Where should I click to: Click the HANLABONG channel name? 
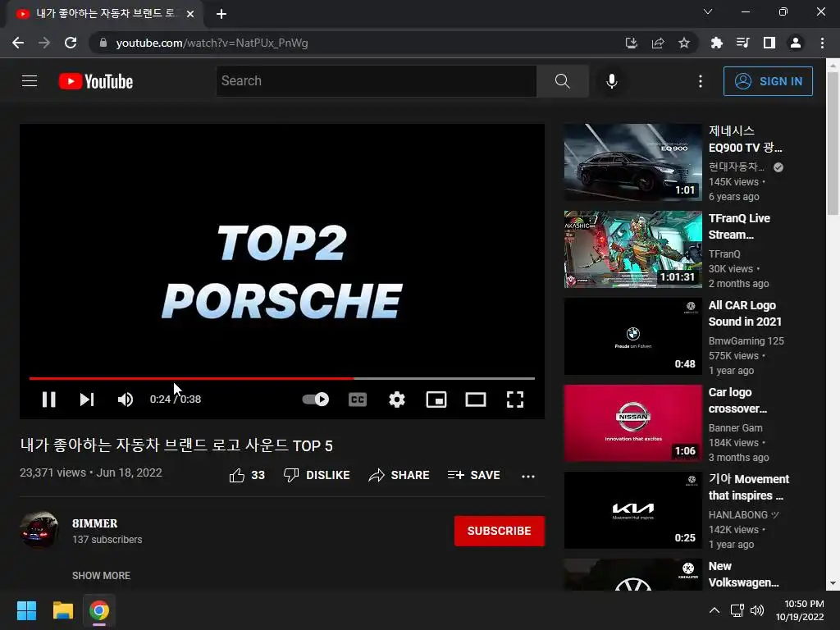coord(743,515)
